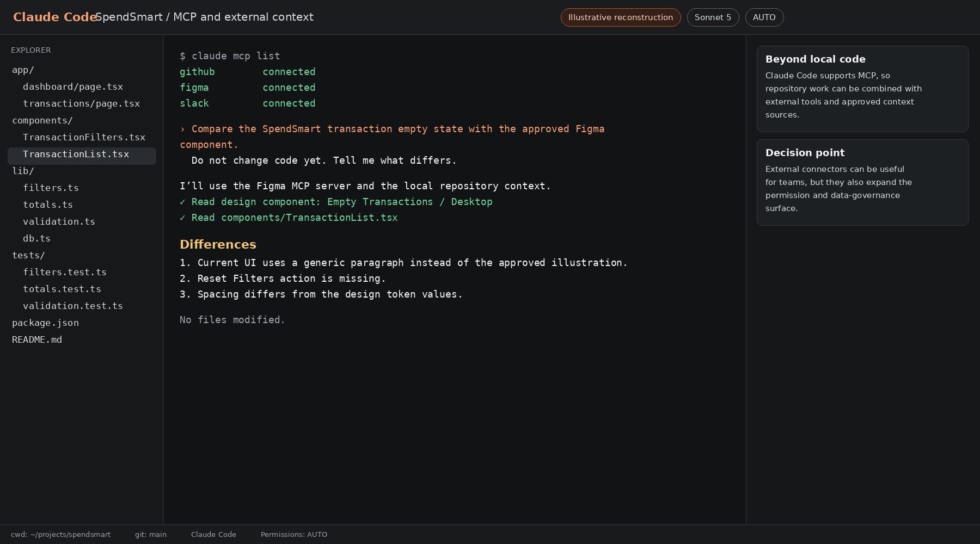The image size is (980, 544).
Task: Open transactions/page.tsx file
Action: 82,104
